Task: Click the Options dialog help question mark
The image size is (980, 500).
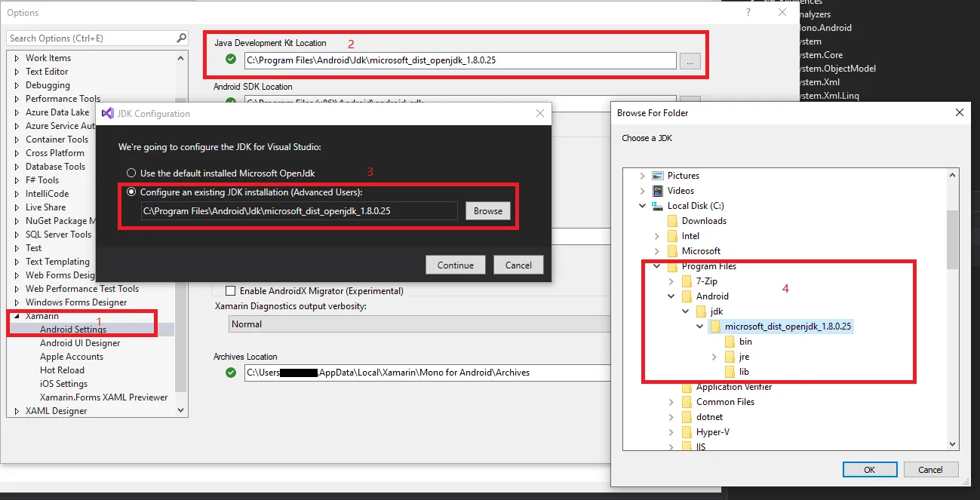Action: click(x=748, y=13)
